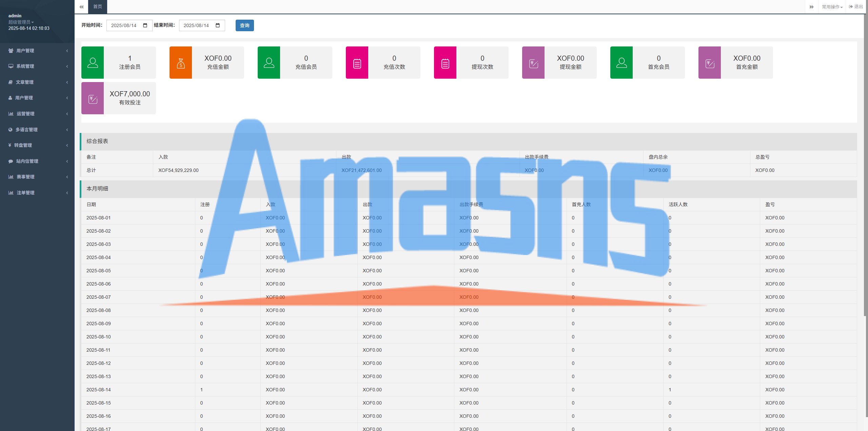Click the green 首充会员 user icon

(x=622, y=63)
